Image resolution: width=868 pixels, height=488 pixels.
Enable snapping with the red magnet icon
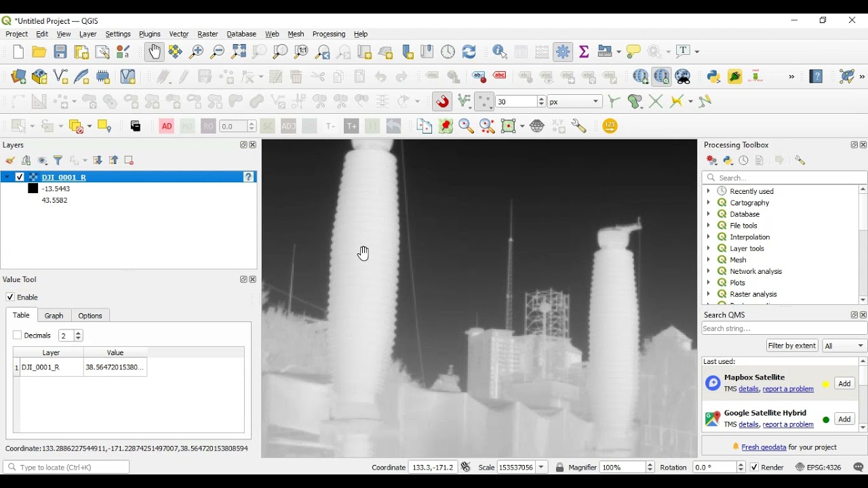443,102
